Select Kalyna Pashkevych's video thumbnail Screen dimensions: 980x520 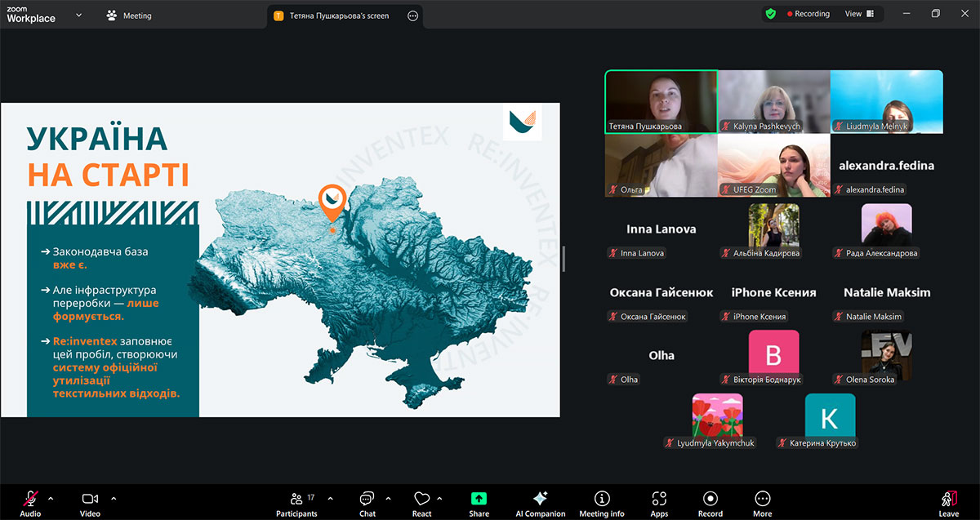773,101
